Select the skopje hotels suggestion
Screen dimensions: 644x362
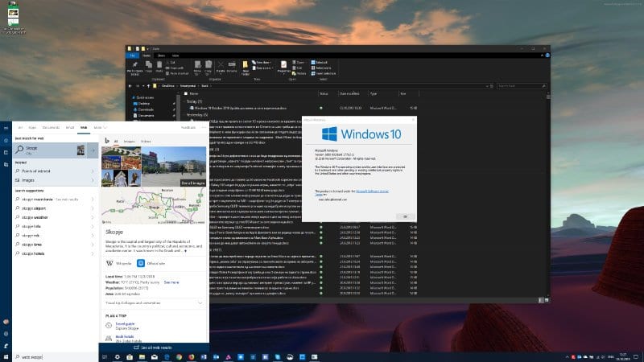pos(55,253)
